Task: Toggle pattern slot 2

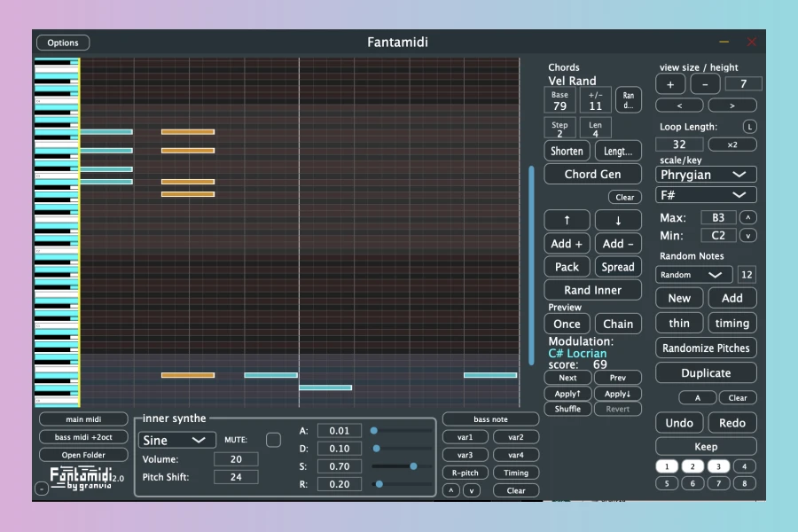Action: coord(693,466)
